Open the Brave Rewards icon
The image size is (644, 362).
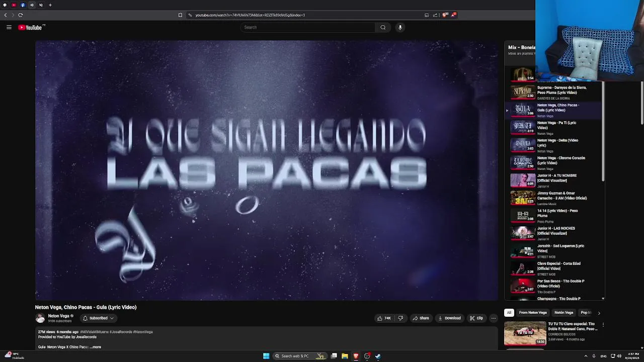[x=453, y=15]
